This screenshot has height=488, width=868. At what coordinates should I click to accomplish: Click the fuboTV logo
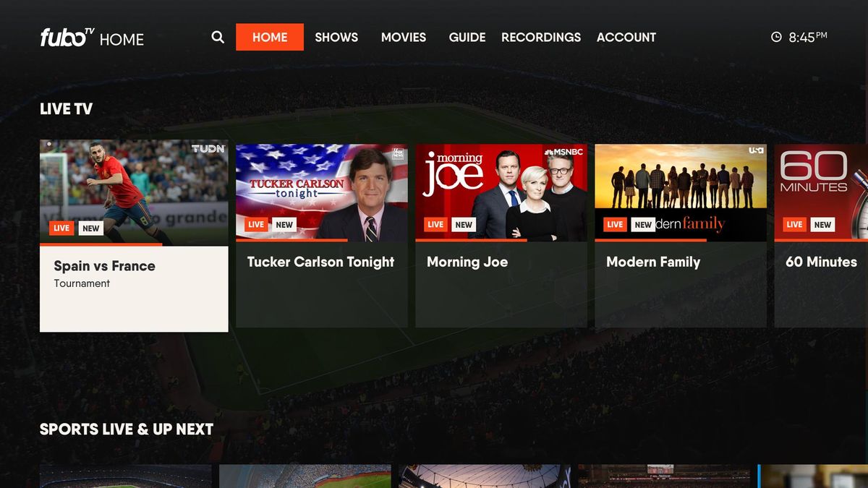pos(67,38)
